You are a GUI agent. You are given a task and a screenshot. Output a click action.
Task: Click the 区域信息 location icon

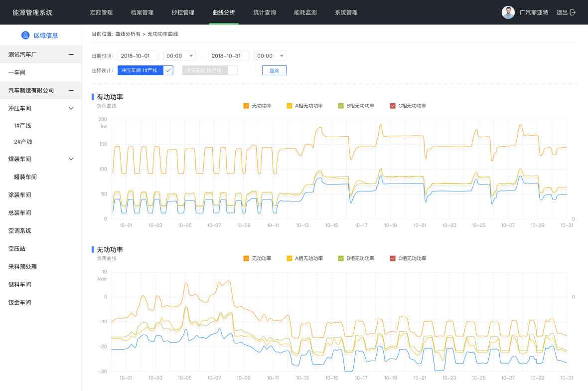point(25,35)
